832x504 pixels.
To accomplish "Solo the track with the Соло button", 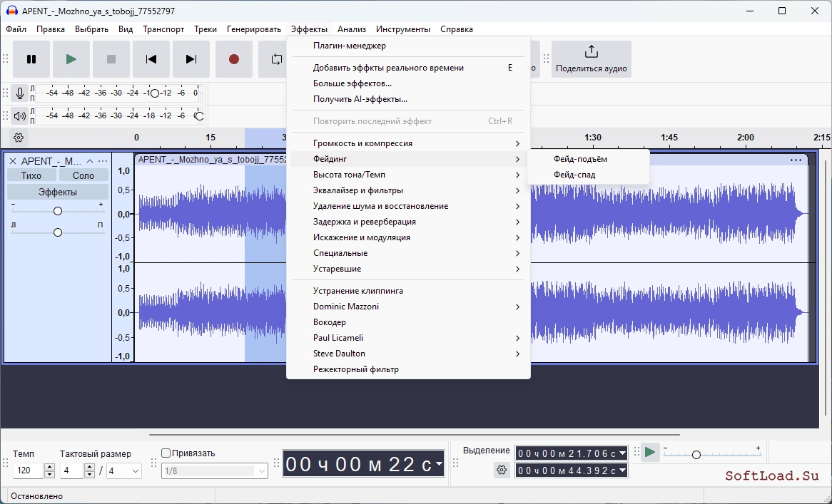I will 83,175.
